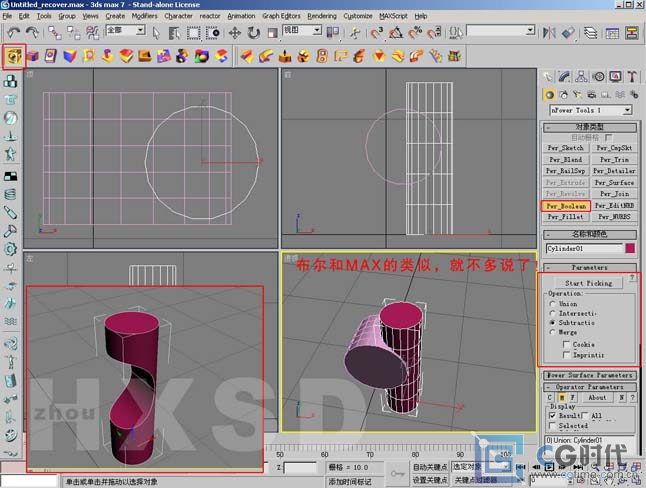This screenshot has width=646, height=488.
Task: Toggle the 3D Snaps icon
Action: tap(376, 33)
